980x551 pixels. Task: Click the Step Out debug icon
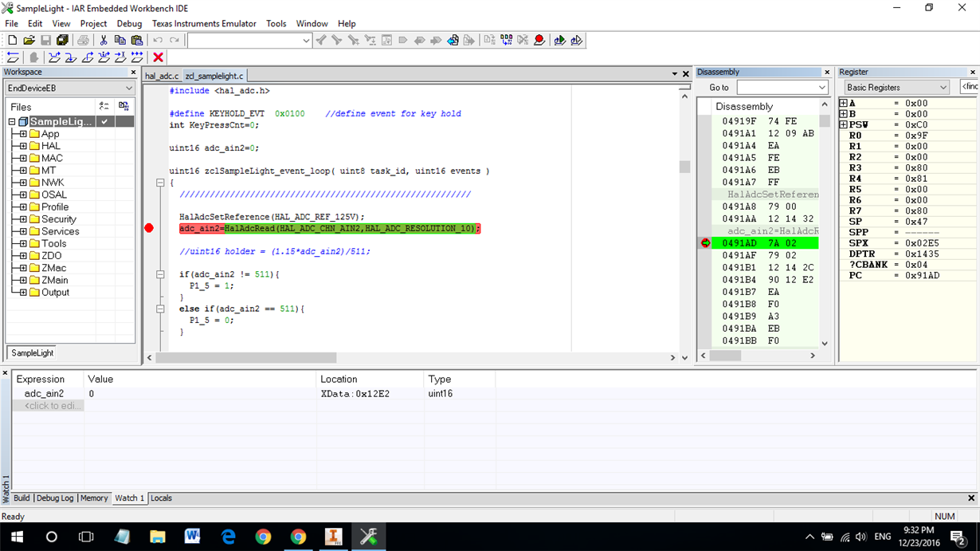(x=88, y=57)
